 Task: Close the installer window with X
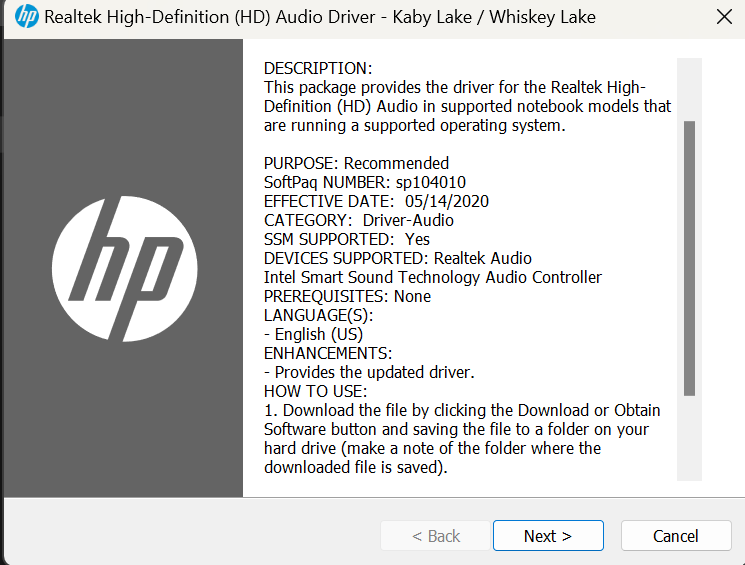[724, 17]
